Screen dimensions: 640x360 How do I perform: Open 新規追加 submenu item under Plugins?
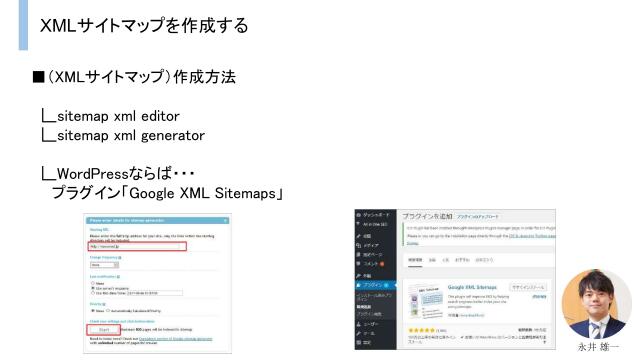364,307
